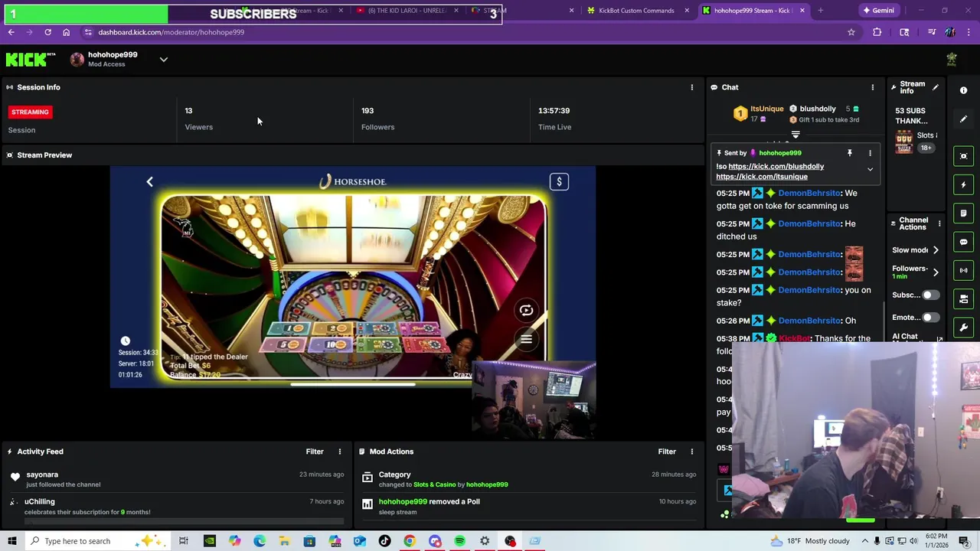
Task: Select the camera video icon in sidebar
Action: click(x=963, y=298)
